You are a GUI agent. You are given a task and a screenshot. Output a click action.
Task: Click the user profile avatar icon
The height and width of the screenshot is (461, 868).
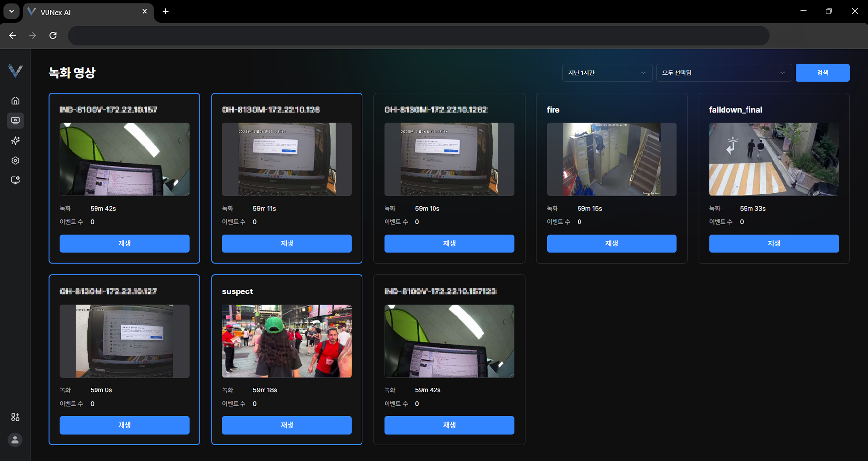tap(15, 440)
